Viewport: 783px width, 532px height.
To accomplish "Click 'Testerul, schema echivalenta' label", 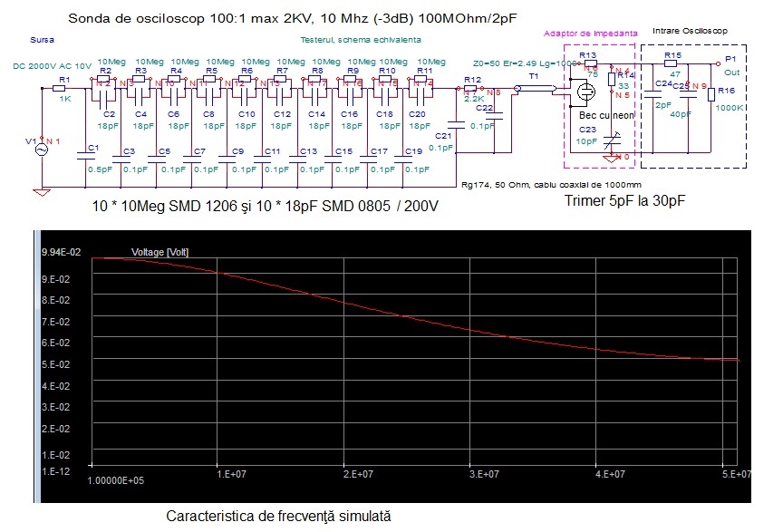I will 361,40.
